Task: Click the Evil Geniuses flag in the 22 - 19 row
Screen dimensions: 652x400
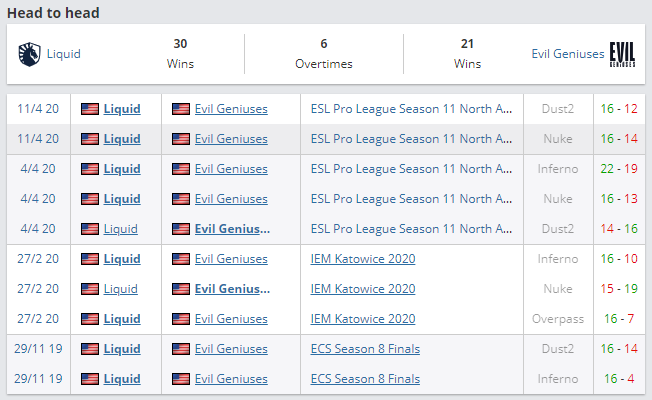Action: (181, 169)
